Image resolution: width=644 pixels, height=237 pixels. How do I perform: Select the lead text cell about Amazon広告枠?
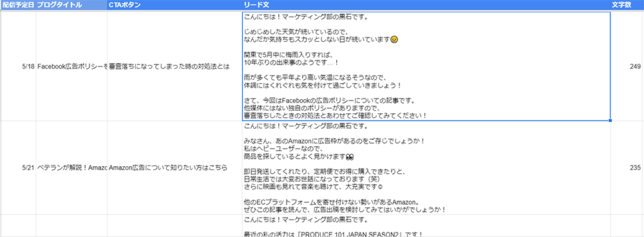click(x=426, y=168)
